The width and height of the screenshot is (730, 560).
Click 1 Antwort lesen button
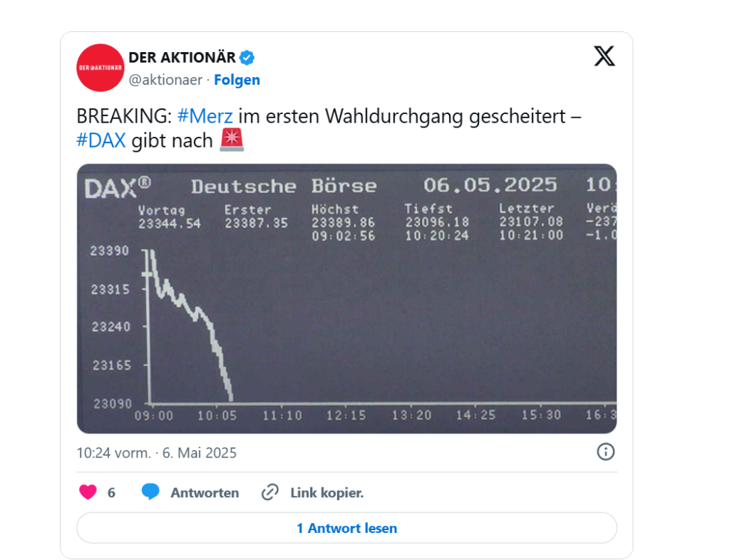[x=347, y=528]
